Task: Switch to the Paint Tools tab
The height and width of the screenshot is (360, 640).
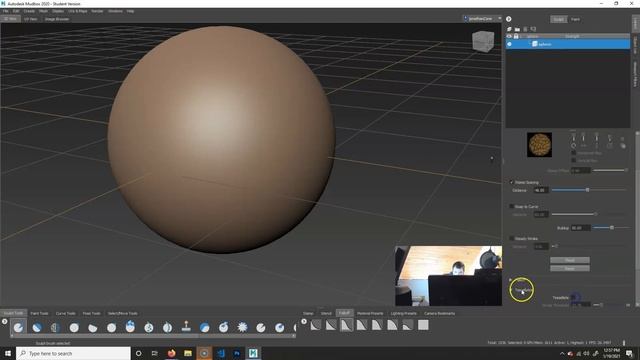Action: coord(39,313)
